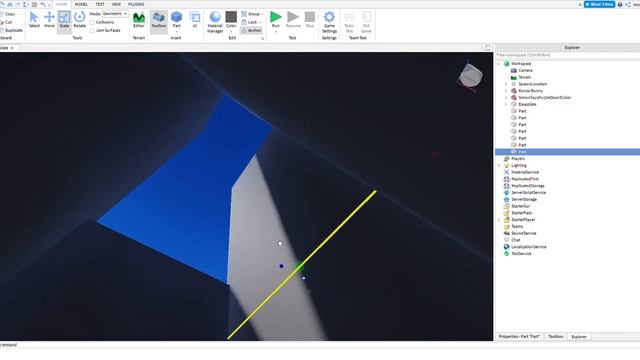640x360 pixels.
Task: Close the place viewport tab
Action: [12, 48]
